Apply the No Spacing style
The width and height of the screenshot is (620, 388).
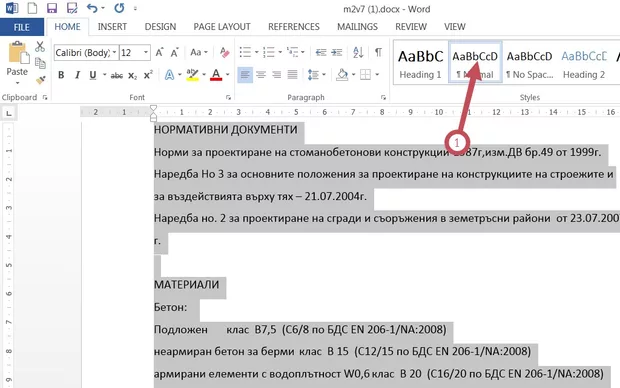[529, 63]
